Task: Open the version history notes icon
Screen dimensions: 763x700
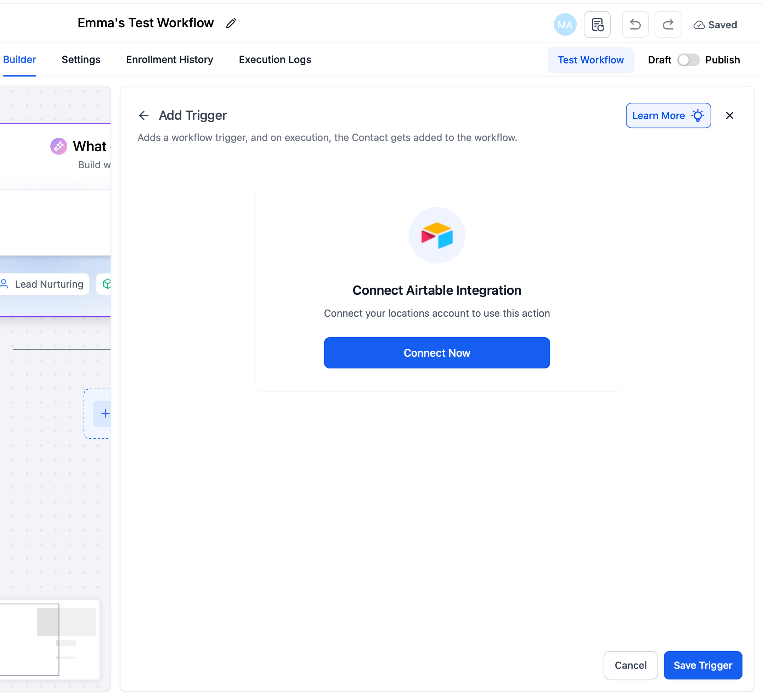Action: click(x=597, y=25)
